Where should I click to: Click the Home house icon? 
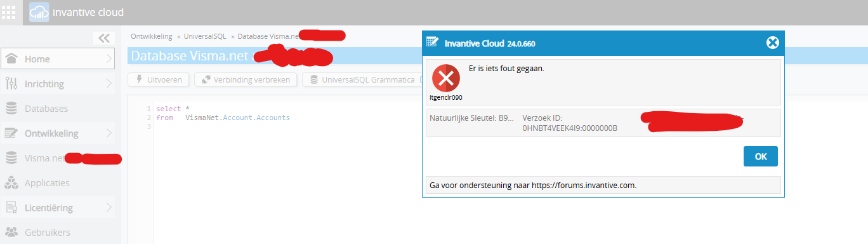11,58
